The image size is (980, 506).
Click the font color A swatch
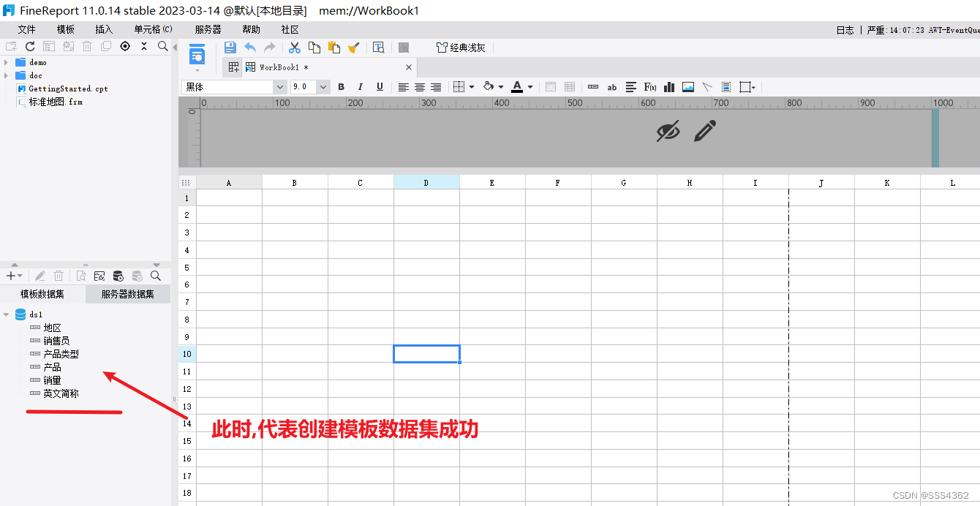click(x=517, y=87)
